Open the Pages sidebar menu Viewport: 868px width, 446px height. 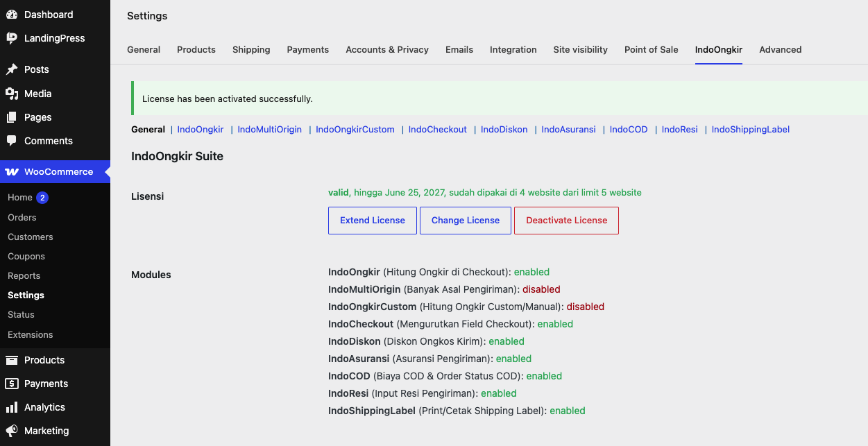click(55, 117)
